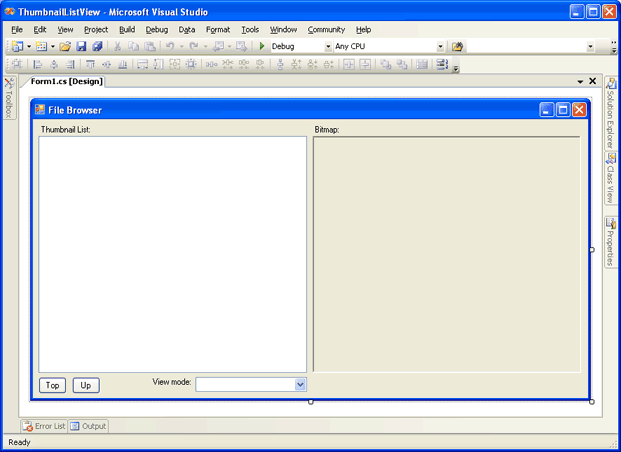This screenshot has width=621, height=452.
Task: Click the Tab Order layout icon
Action: point(441,65)
